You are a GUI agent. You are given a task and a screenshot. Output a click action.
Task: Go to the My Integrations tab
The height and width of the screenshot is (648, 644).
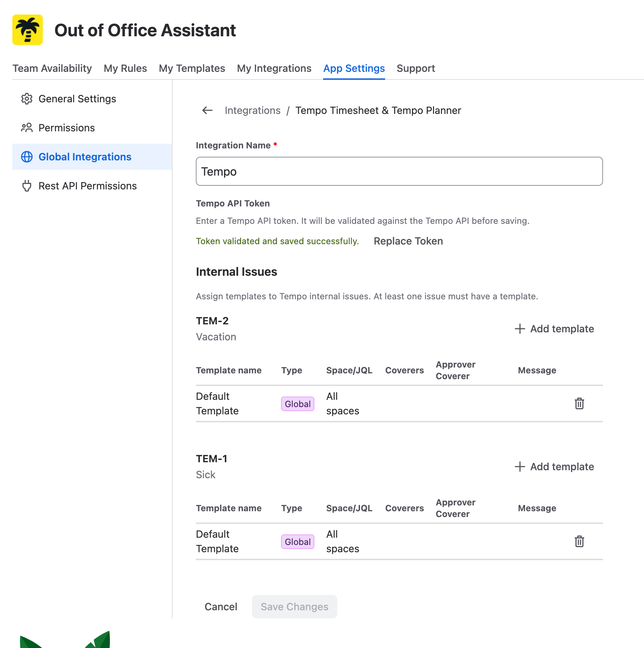pyautogui.click(x=274, y=68)
